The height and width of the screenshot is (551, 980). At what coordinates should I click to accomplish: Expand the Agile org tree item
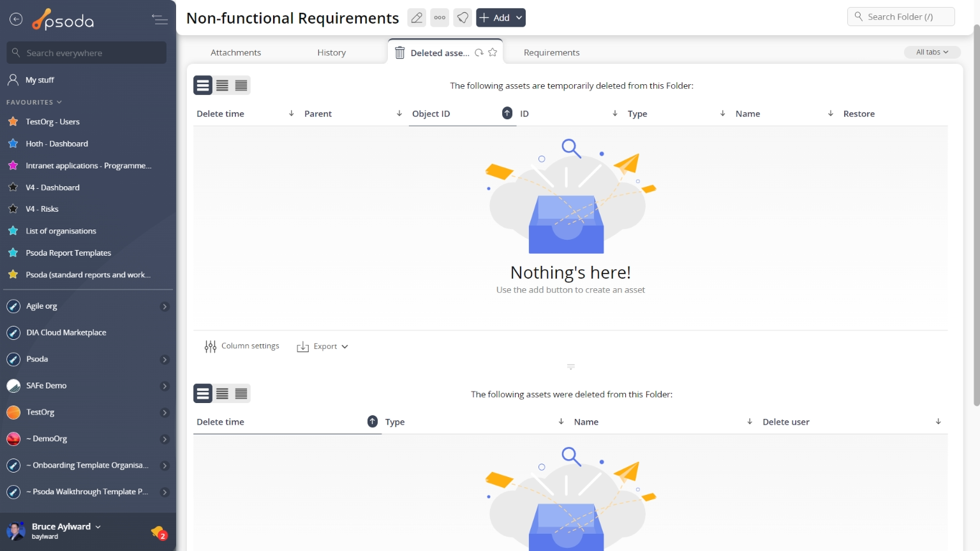pos(165,307)
